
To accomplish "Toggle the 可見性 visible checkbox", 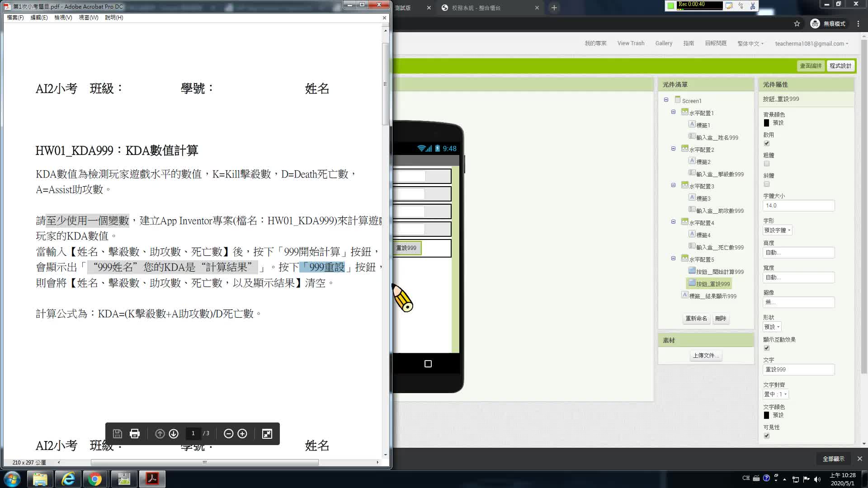I will tap(767, 436).
